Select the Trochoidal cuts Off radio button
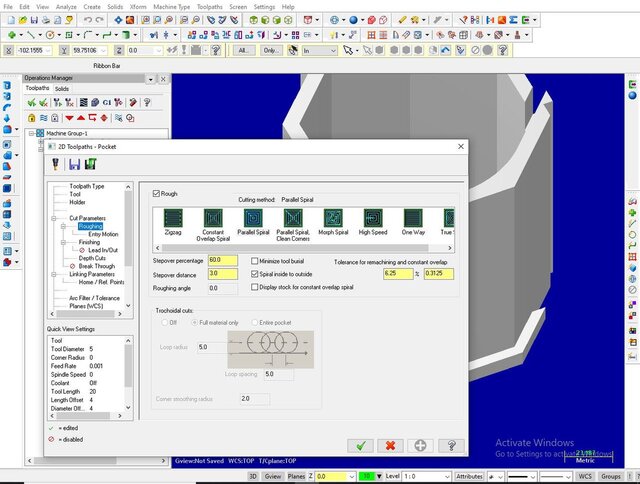The height and width of the screenshot is (484, 640). coord(164,322)
